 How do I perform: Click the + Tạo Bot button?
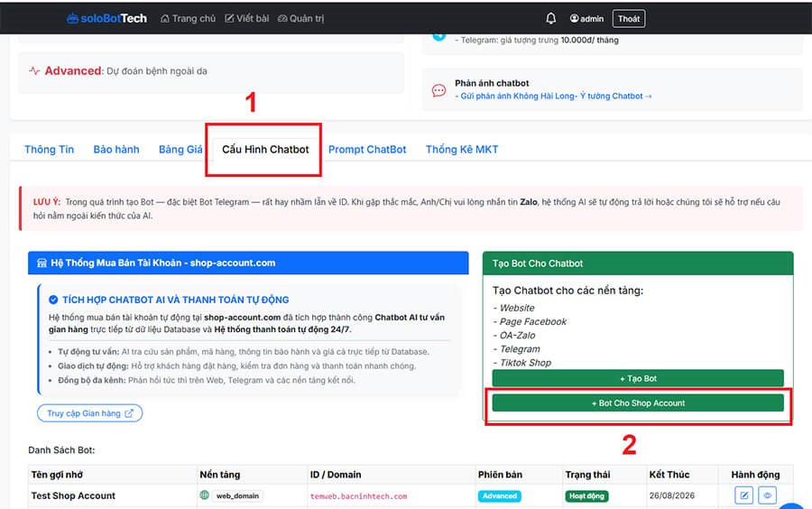638,378
